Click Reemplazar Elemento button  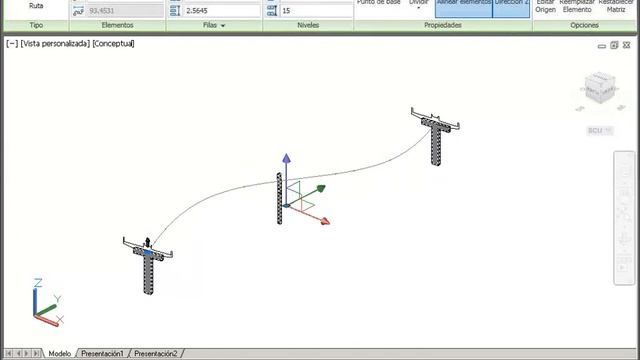click(x=577, y=6)
